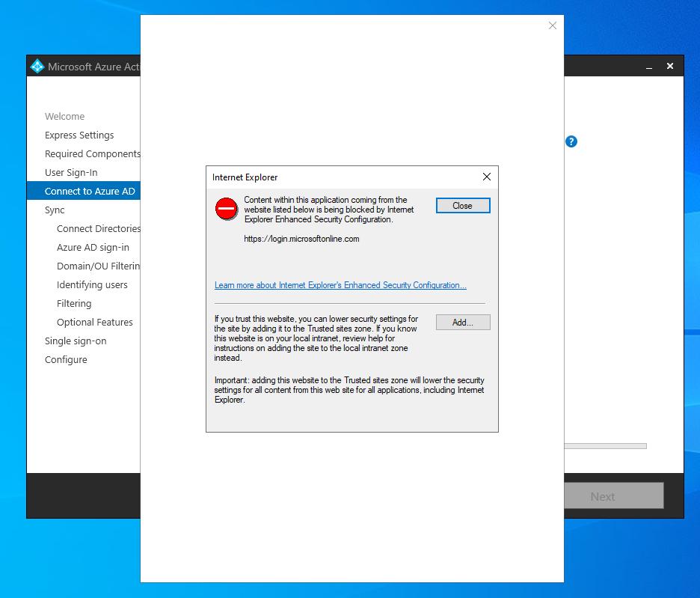Select Connect to Azure AD step
The image size is (700, 598).
tap(84, 191)
